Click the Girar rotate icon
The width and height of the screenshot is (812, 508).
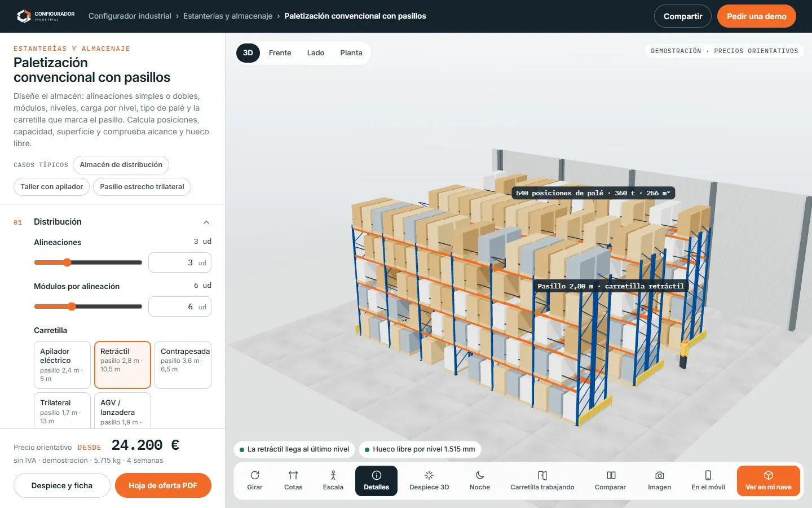[x=255, y=475]
